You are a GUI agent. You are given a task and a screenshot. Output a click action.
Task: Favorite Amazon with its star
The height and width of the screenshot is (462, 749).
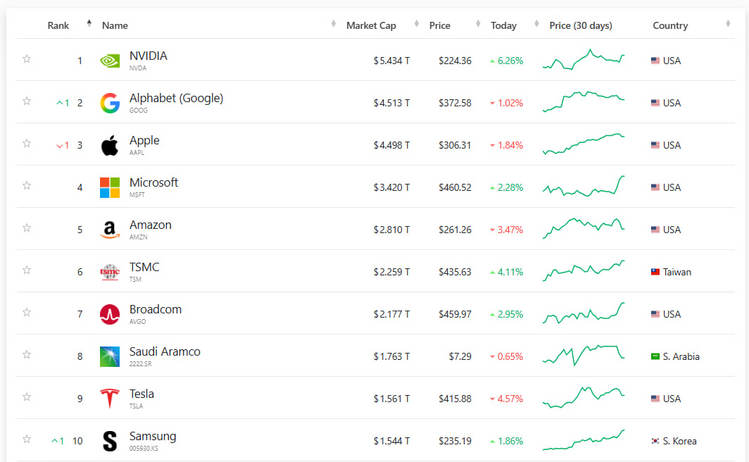pos(27,227)
